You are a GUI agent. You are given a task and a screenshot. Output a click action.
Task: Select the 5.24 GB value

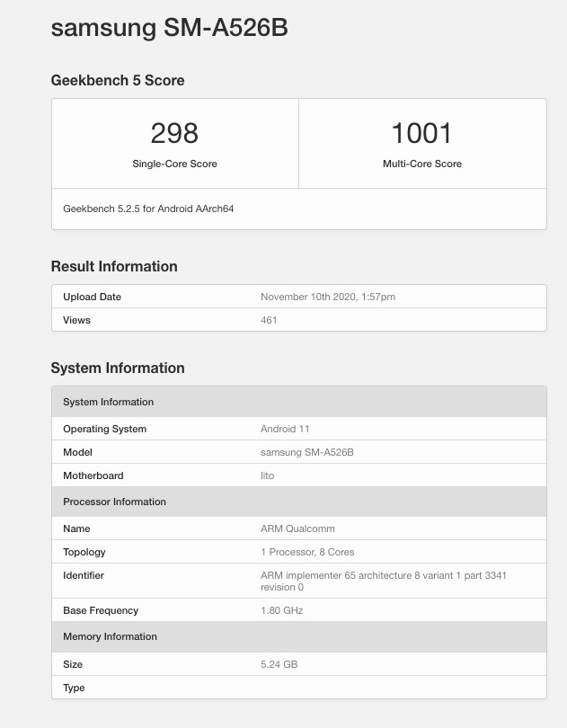tap(279, 664)
